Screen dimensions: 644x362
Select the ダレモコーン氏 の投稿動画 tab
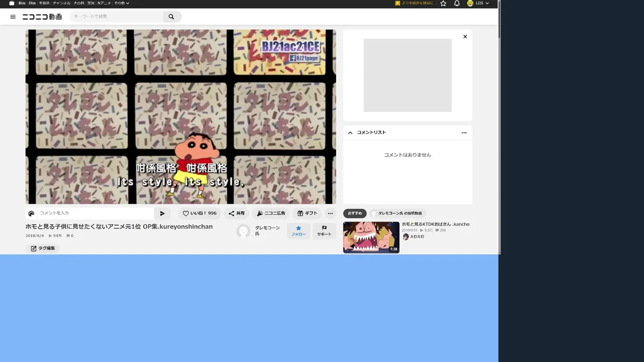tap(397, 213)
